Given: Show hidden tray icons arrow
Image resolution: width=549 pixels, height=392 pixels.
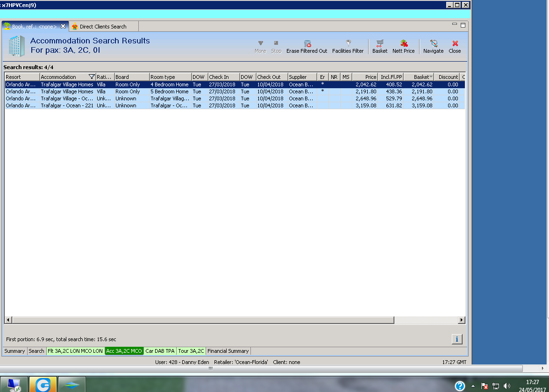Looking at the screenshot, I should pos(473,386).
